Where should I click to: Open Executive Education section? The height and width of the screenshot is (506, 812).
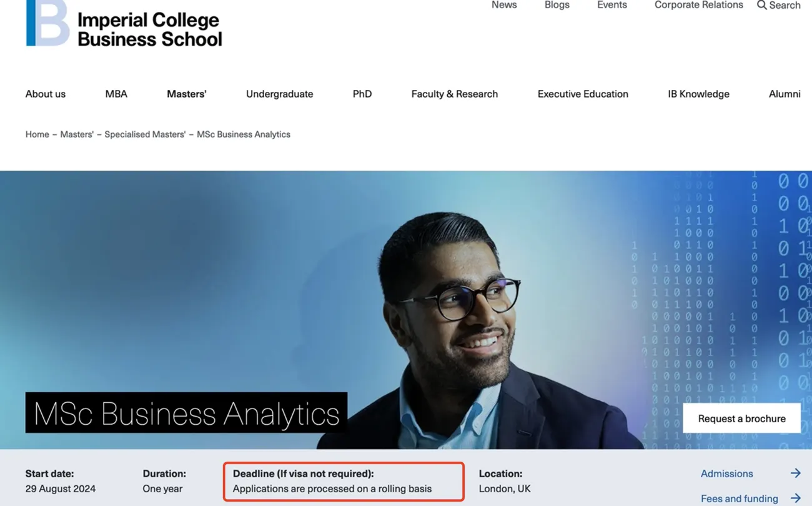(583, 94)
